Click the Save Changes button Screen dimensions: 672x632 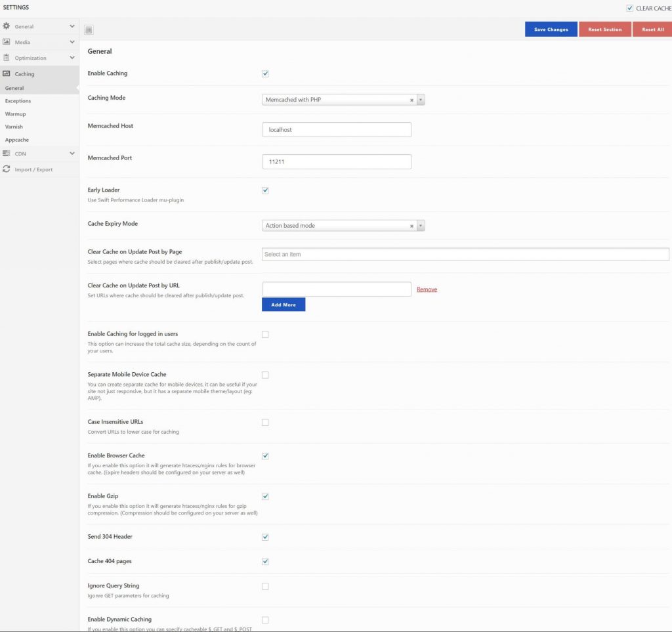click(x=550, y=29)
